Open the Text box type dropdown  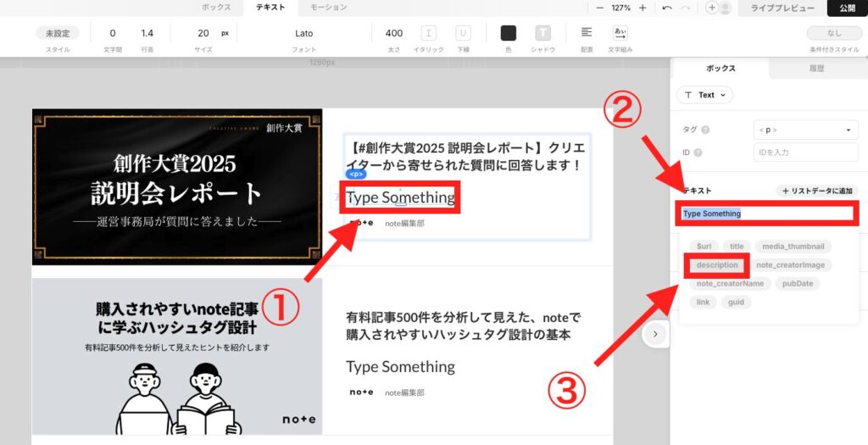pyautogui.click(x=704, y=95)
